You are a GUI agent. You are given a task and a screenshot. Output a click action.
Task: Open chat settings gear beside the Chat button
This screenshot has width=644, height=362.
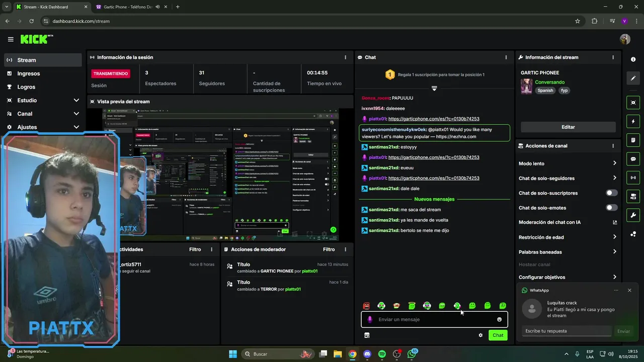[x=480, y=335]
